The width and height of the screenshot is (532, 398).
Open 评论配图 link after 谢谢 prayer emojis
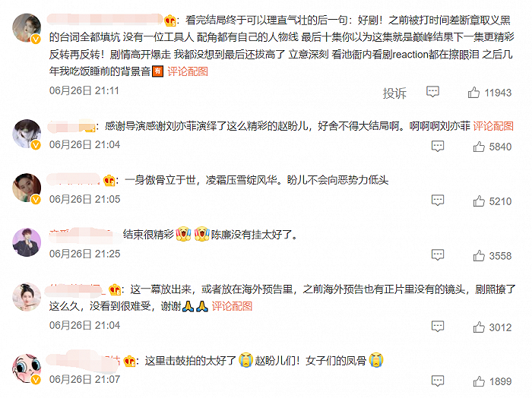(x=232, y=306)
